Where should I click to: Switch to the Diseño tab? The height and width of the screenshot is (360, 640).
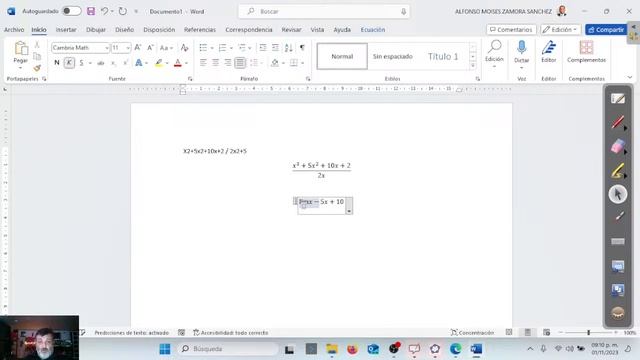tap(124, 30)
